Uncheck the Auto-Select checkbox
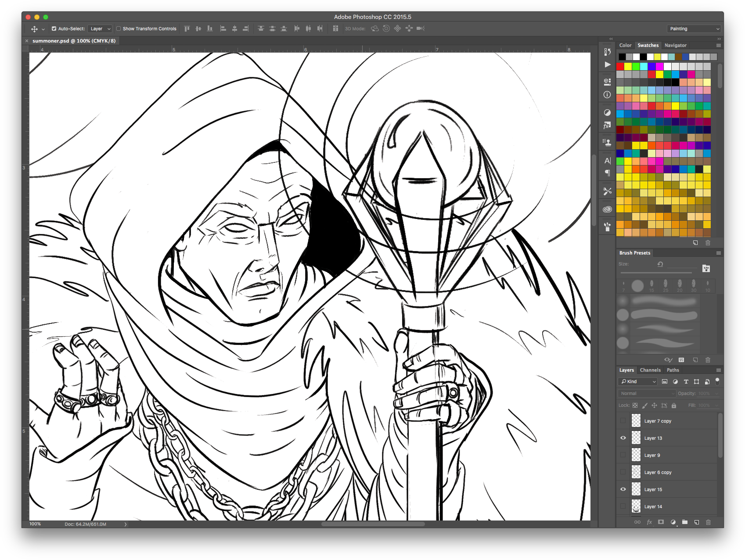 coord(54,29)
